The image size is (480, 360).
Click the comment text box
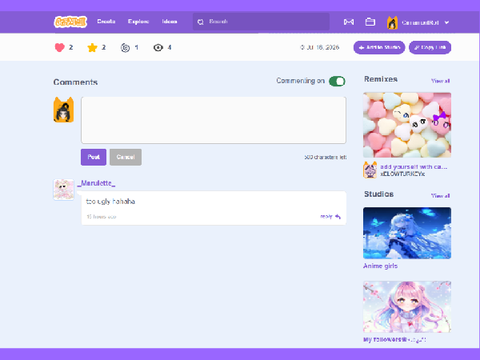pyautogui.click(x=214, y=120)
